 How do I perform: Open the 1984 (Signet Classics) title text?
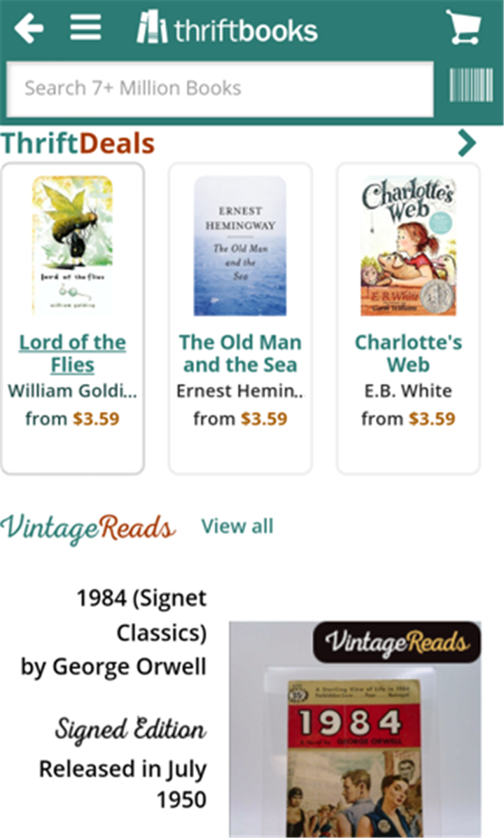[141, 615]
